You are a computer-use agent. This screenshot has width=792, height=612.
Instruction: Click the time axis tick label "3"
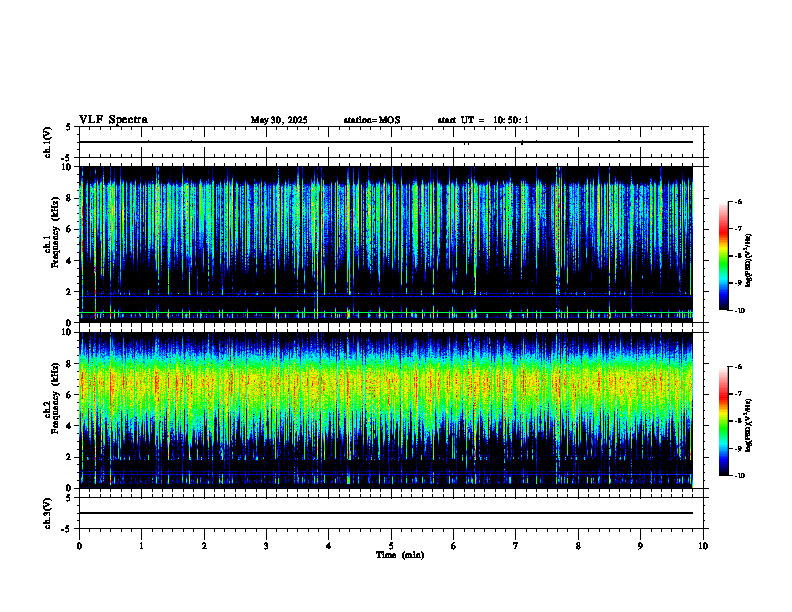click(266, 546)
